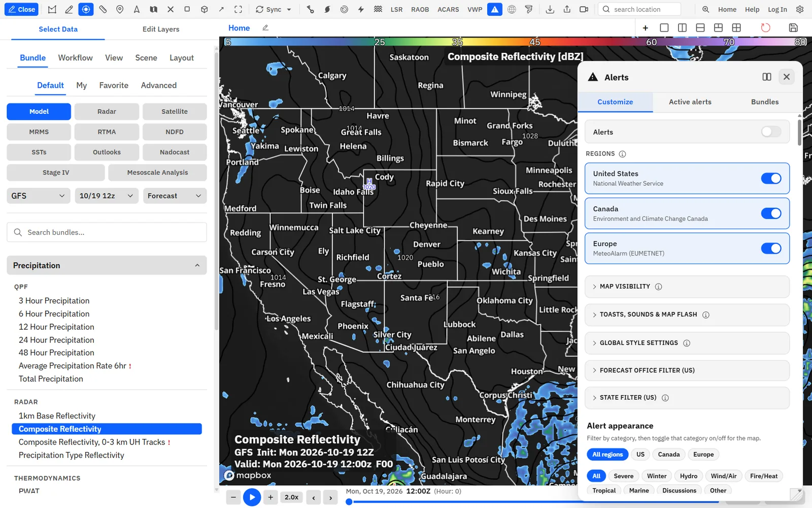Viewport: 812px width, 508px height.
Task: Select the ruler measurement tool
Action: [103, 9]
